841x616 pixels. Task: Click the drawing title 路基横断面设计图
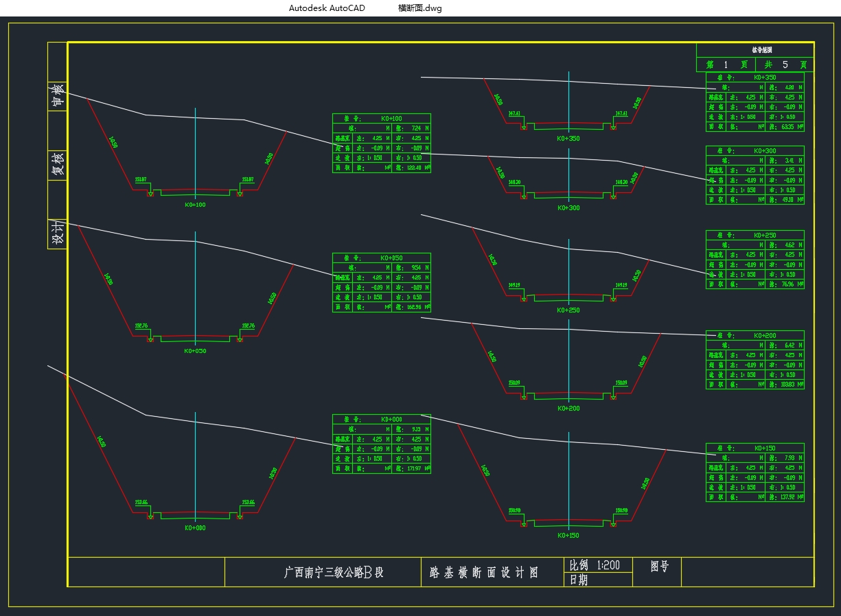(x=483, y=572)
